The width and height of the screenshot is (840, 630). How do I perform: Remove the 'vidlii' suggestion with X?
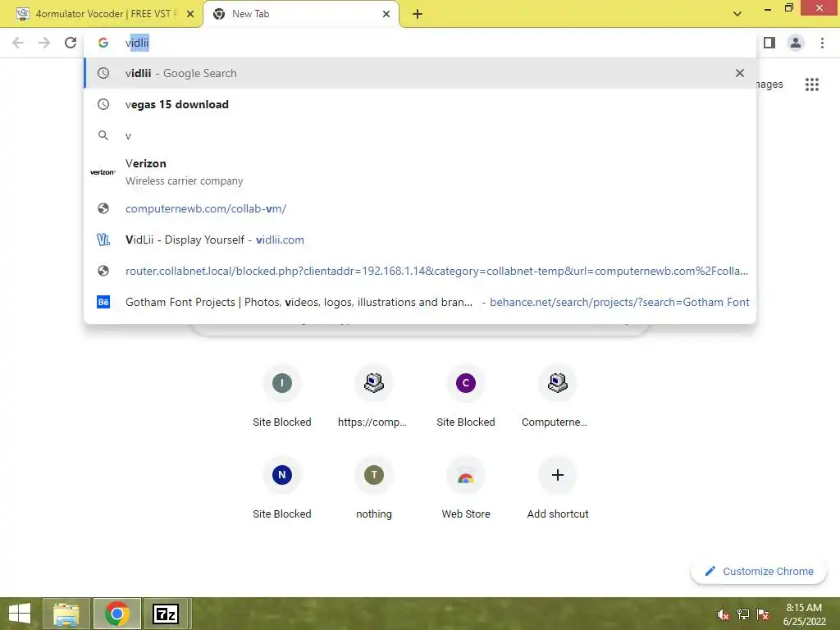click(740, 73)
